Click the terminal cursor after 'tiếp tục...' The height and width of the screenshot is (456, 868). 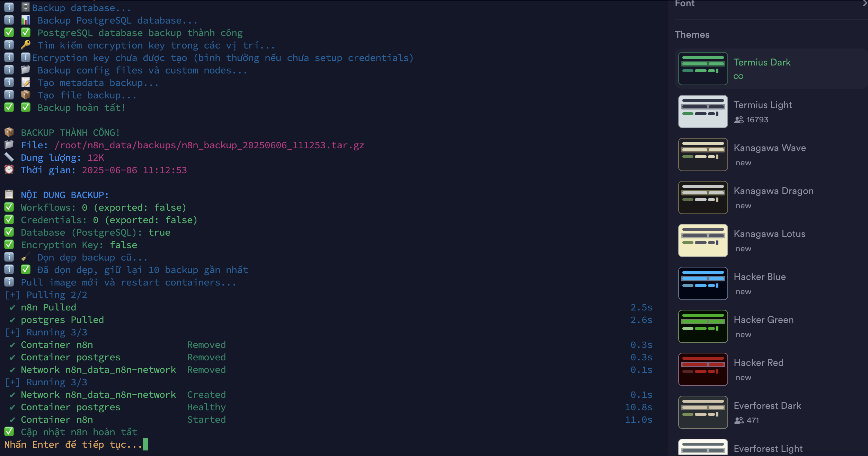tap(145, 444)
